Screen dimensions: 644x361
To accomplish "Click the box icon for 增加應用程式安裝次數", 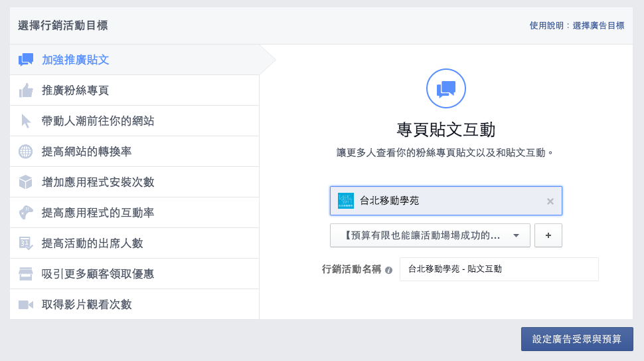I will [x=25, y=181].
